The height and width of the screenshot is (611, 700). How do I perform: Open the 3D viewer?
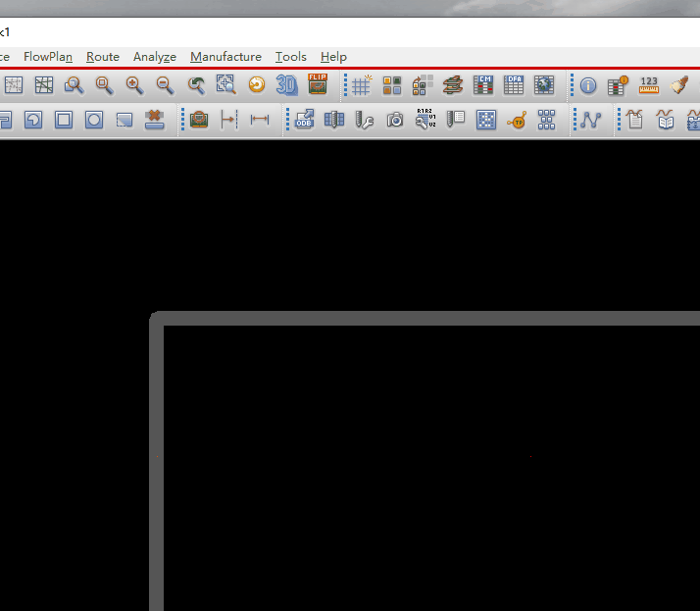click(x=286, y=85)
